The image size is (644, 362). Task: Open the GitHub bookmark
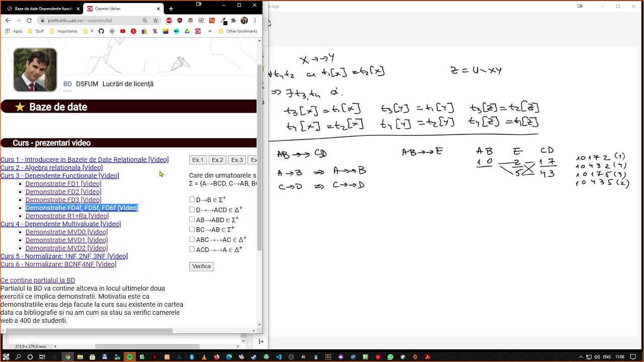[x=101, y=31]
